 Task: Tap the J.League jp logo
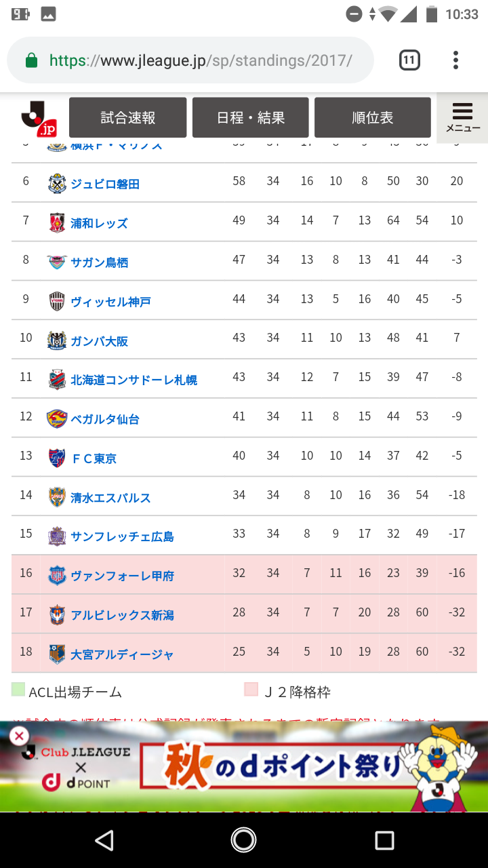pyautogui.click(x=39, y=118)
